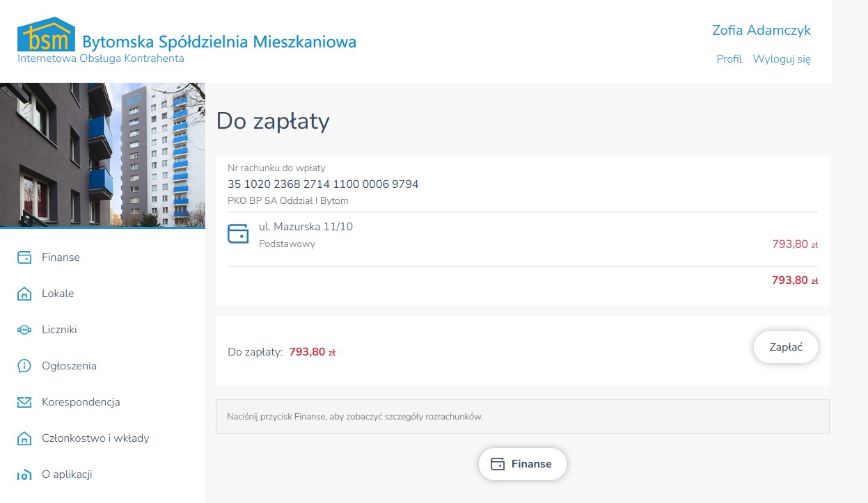Click the O aplikacji icon
This screenshot has height=503, width=868.
(24, 475)
